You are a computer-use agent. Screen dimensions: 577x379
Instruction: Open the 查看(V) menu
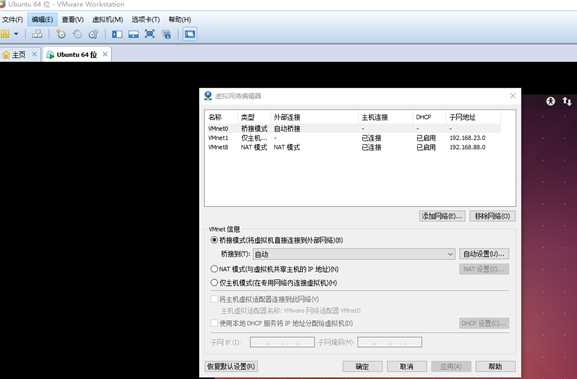tap(72, 20)
